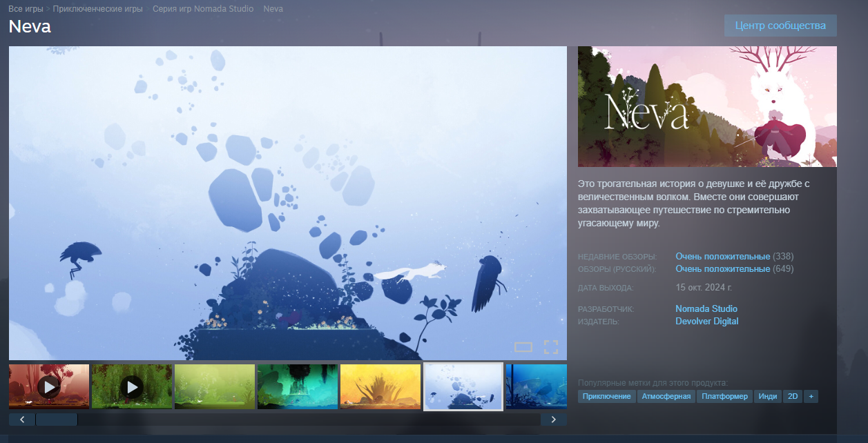The image size is (868, 443).
Task: Click the ДАТА ВЫХОДА label
Action: pos(606,288)
